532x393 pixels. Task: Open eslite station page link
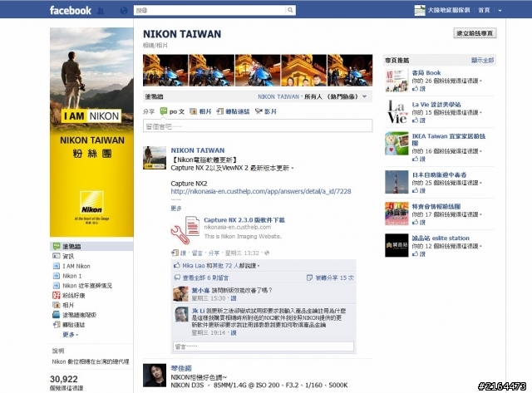pos(441,238)
